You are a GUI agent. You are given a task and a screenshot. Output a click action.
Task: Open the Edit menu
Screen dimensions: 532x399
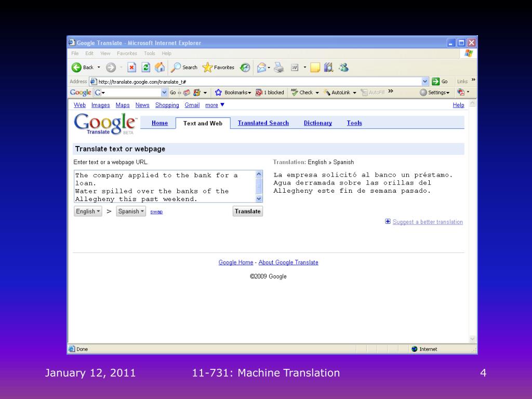coord(89,54)
